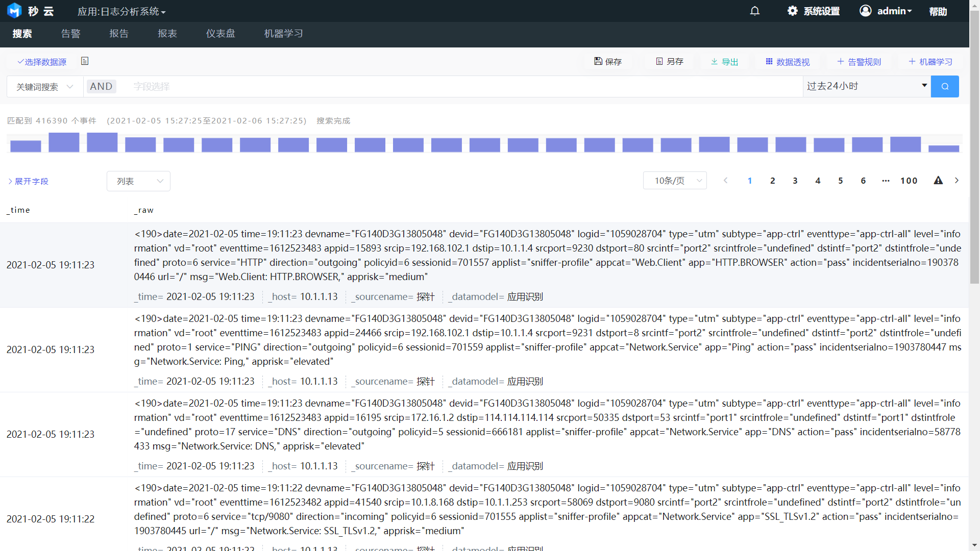Open the keyword search type dropdown
This screenshot has height=551, width=980.
tap(45, 87)
